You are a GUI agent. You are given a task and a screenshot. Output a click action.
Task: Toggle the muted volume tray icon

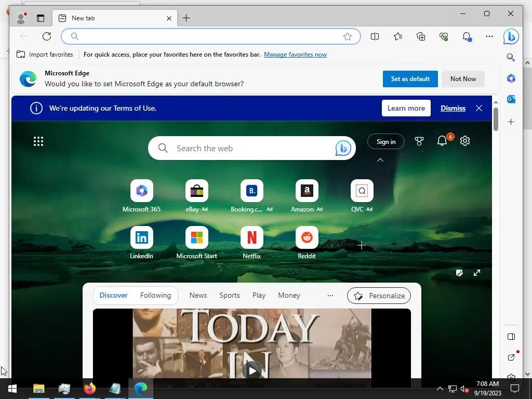point(465,389)
